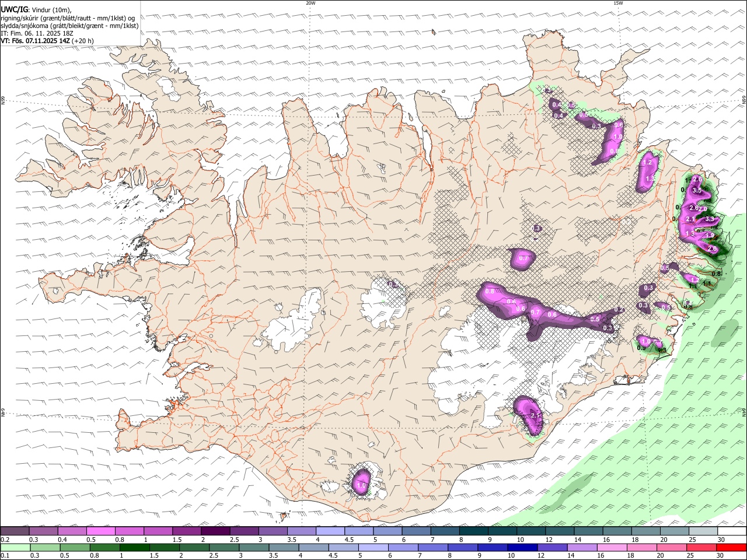
Task: Click the 'Vindur (10m)' header text
Action: [51, 10]
